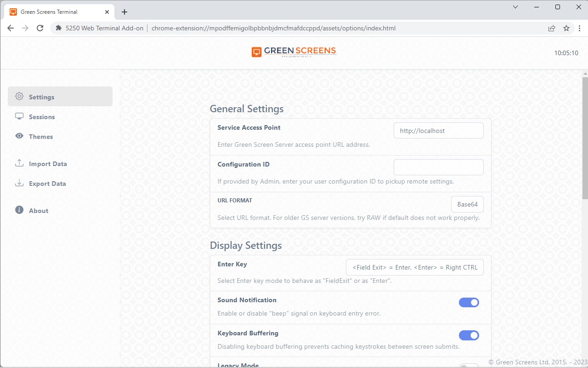Click the Themes eye icon
Image resolution: width=588 pixels, height=368 pixels.
click(x=19, y=136)
